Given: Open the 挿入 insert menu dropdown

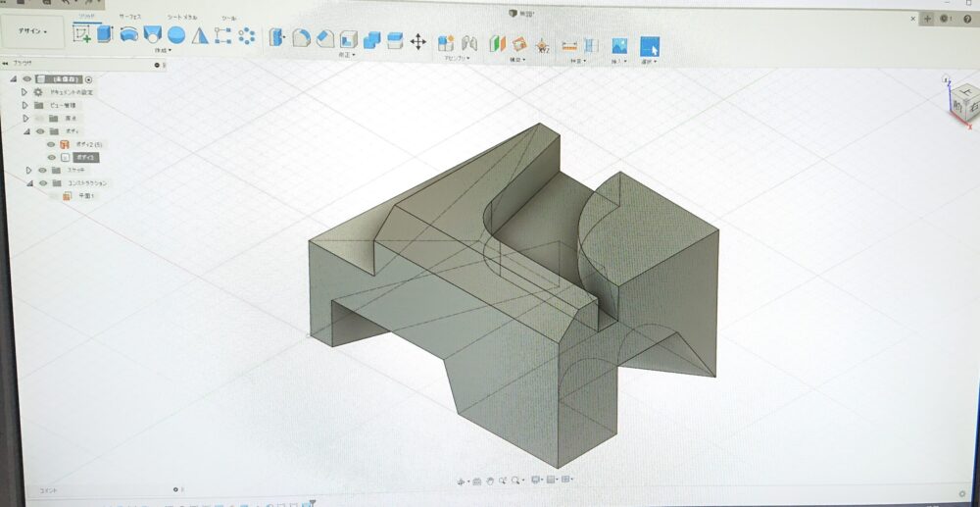Looking at the screenshot, I should pyautogui.click(x=618, y=61).
